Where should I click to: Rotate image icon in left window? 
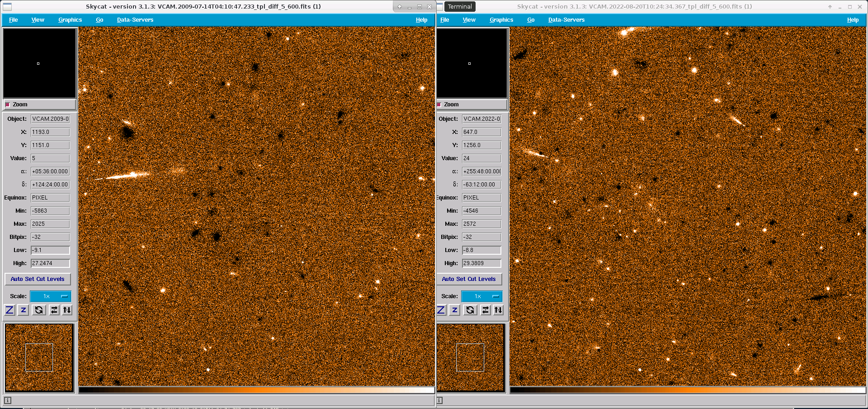39,310
